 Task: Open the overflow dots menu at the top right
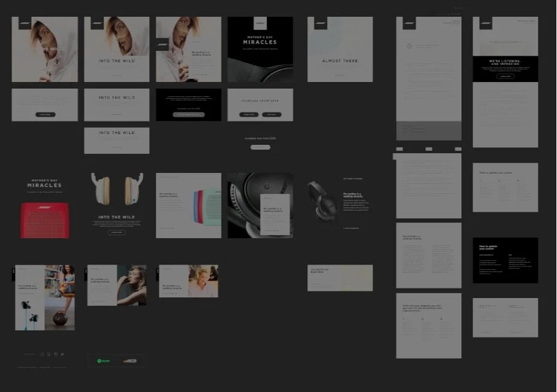[459, 8]
